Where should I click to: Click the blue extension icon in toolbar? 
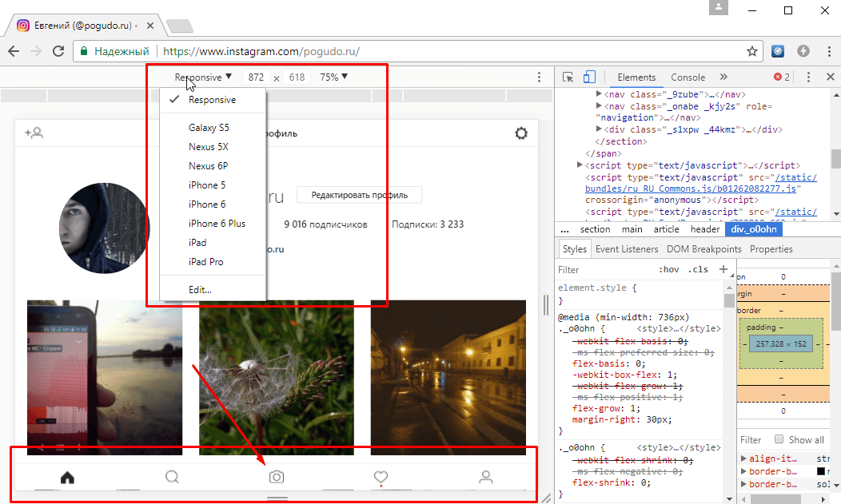778,51
